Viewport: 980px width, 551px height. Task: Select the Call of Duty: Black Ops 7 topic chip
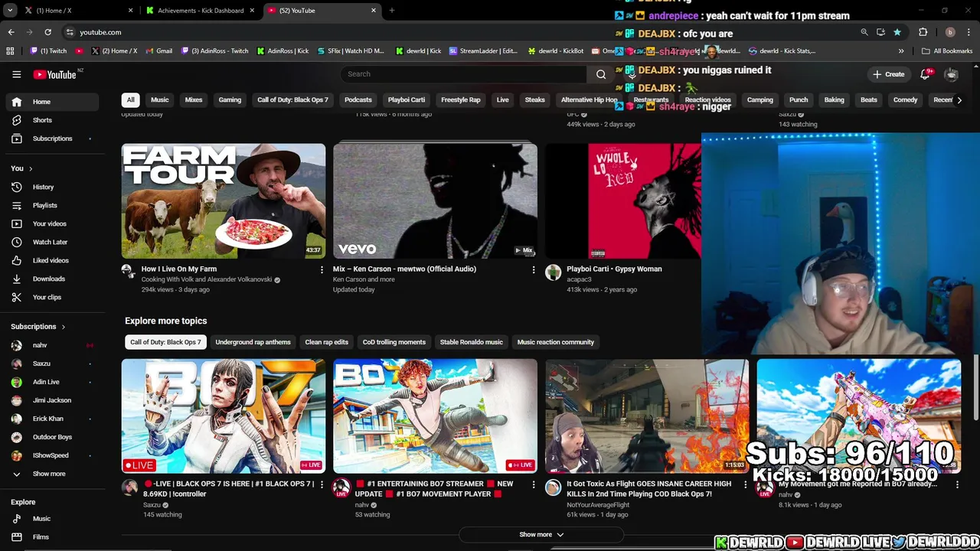click(165, 342)
